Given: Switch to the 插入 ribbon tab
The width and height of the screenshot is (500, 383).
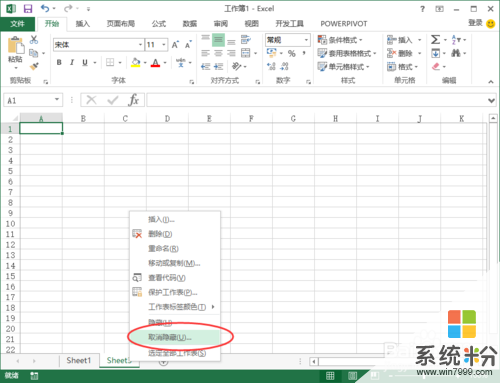Looking at the screenshot, I should 82,24.
